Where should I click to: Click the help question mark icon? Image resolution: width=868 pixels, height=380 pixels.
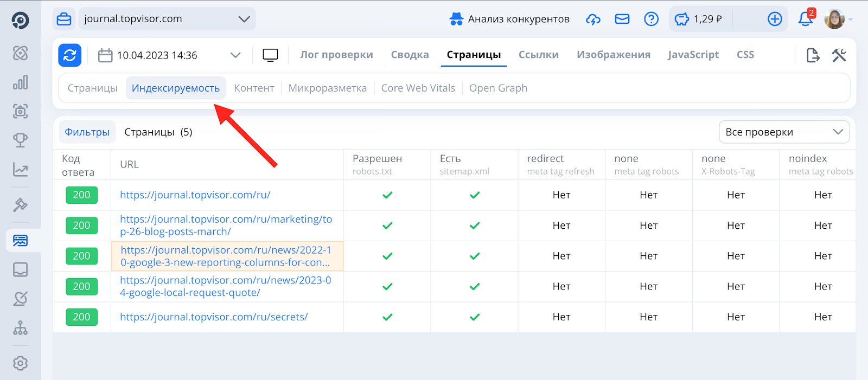[x=651, y=19]
